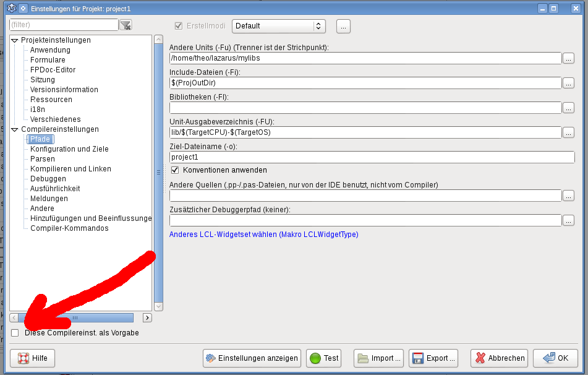Toggle the Erstellmodi checkbox

179,26
